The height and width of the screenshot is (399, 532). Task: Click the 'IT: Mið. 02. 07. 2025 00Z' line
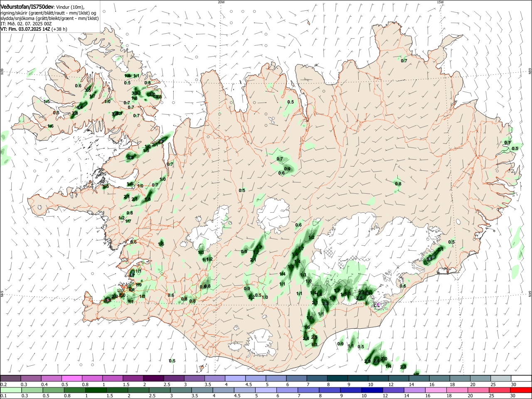(26, 24)
